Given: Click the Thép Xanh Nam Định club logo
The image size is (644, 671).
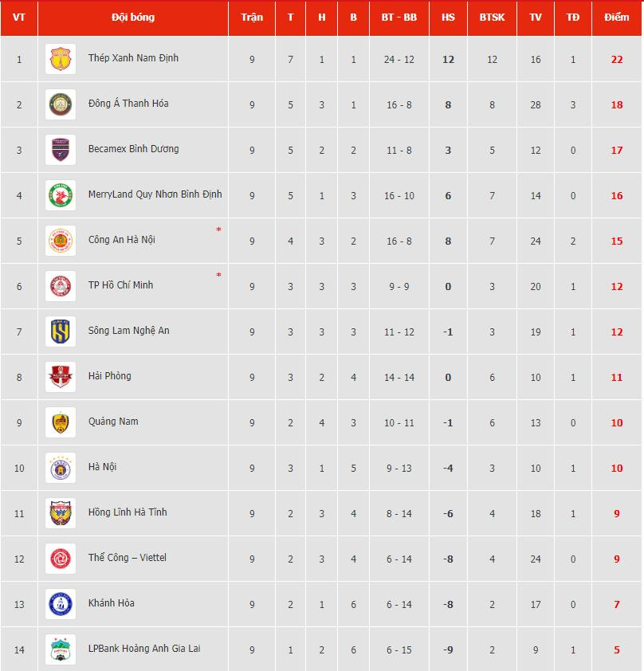Looking at the screenshot, I should tap(61, 59).
